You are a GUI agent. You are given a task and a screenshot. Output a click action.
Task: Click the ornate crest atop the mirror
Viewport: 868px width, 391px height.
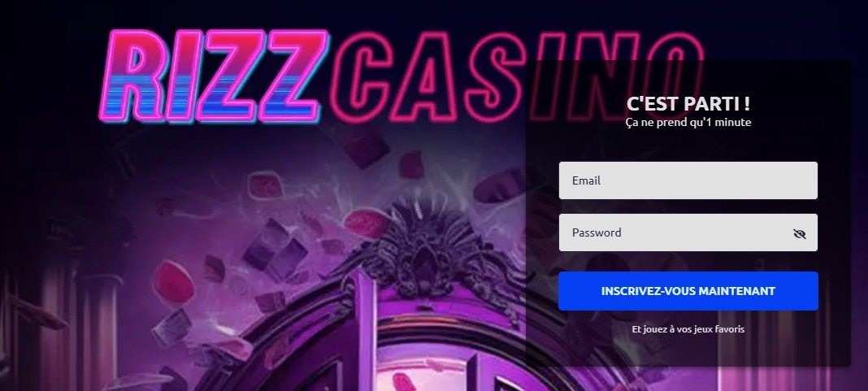[425, 250]
